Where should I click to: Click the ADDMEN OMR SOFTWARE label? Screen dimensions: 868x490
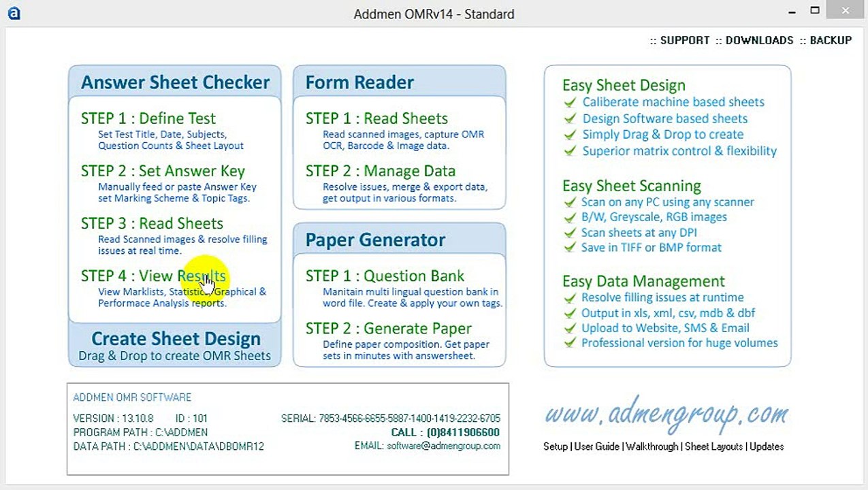pos(132,397)
